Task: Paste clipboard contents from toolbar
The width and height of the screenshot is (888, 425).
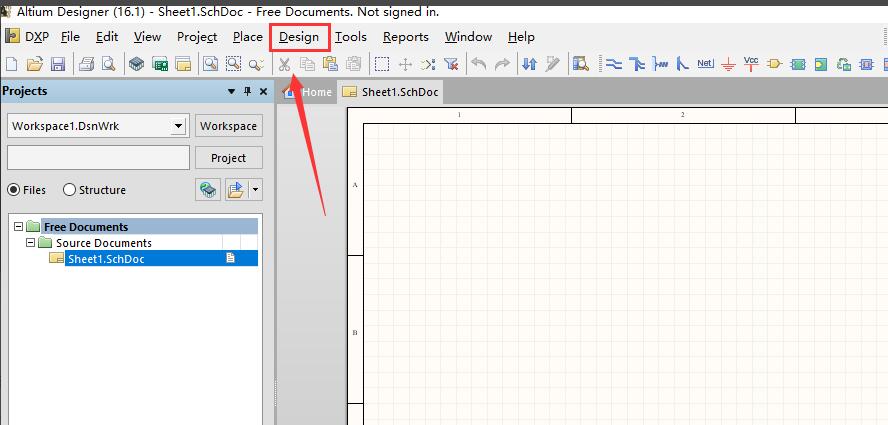Action: [330, 63]
